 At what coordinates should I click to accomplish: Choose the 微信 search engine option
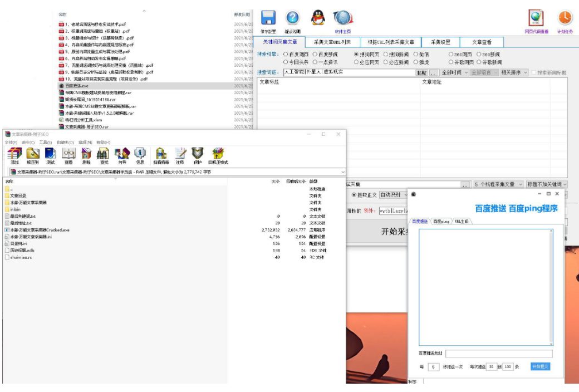coord(416,55)
